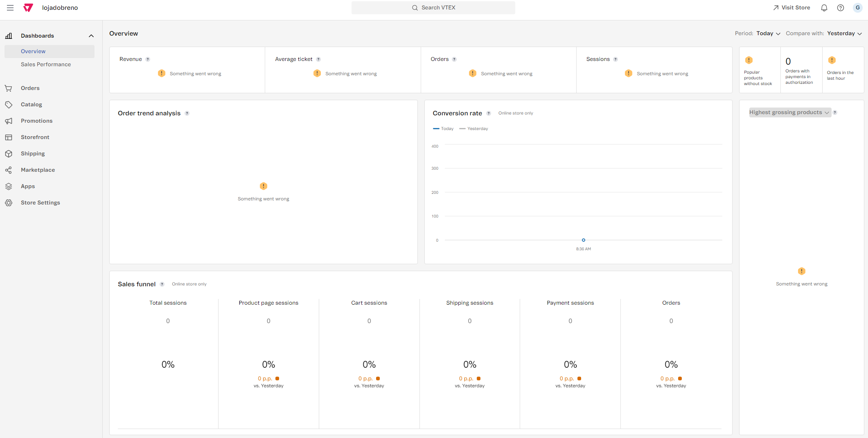Open the help question mark icon

(840, 8)
